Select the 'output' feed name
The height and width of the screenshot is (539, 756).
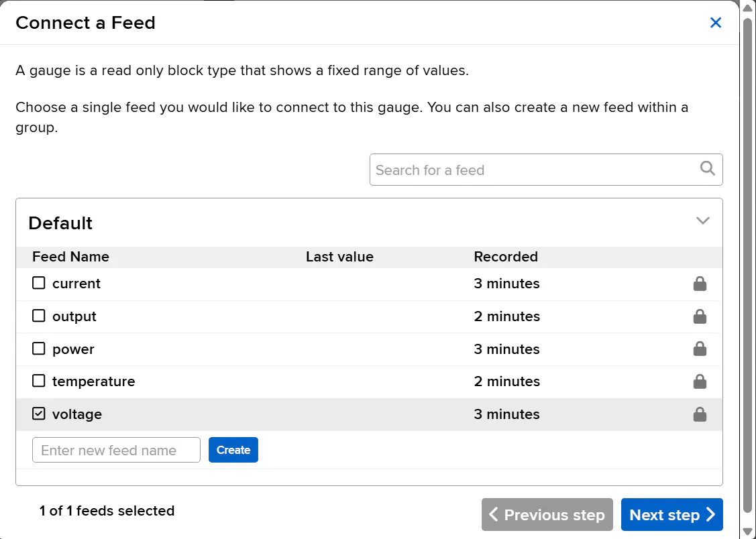pyautogui.click(x=74, y=316)
